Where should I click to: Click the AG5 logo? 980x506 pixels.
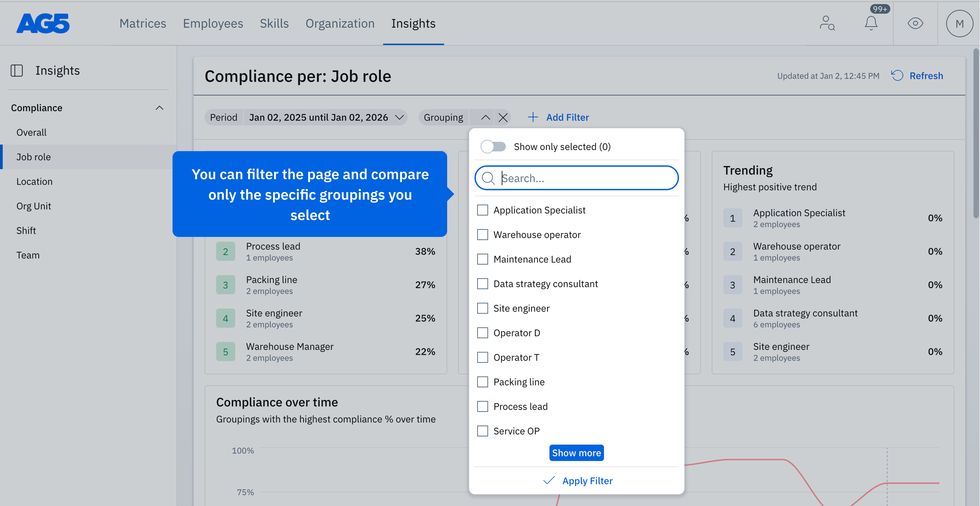point(43,23)
